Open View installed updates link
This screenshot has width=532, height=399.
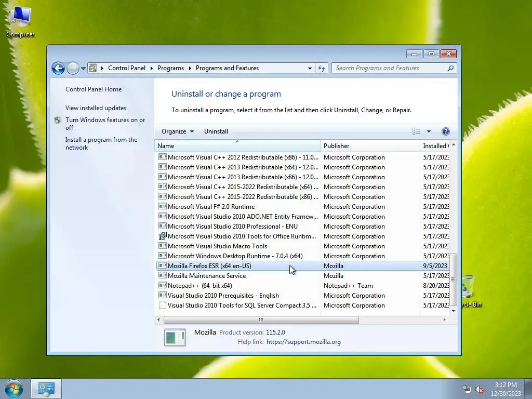[96, 108]
